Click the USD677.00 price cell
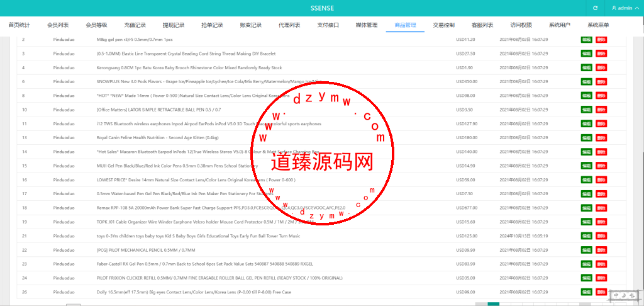This screenshot has height=306, width=644. 467,208
